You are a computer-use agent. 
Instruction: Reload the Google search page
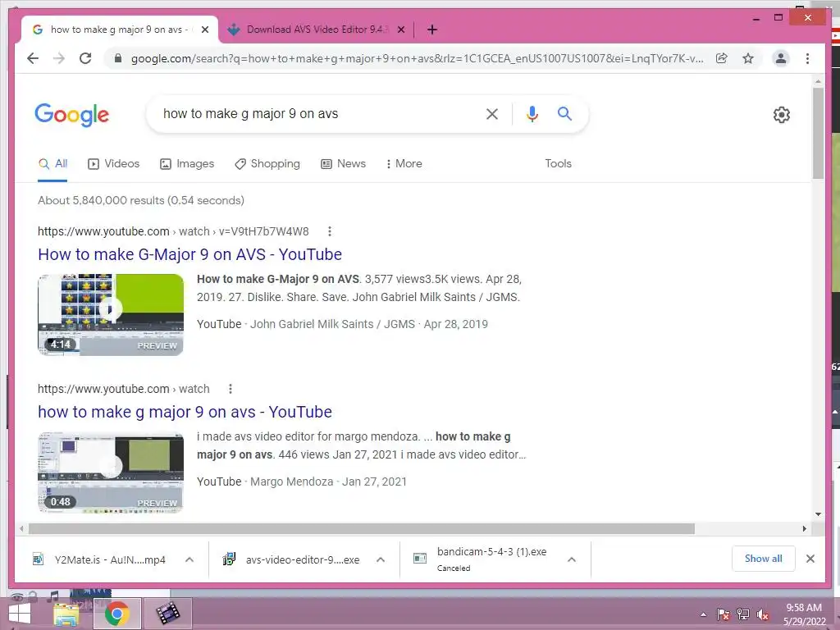pyautogui.click(x=85, y=58)
